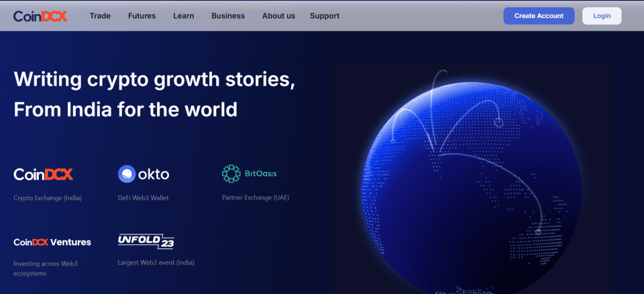Click the UNFOLD 23 event logo

(146, 242)
